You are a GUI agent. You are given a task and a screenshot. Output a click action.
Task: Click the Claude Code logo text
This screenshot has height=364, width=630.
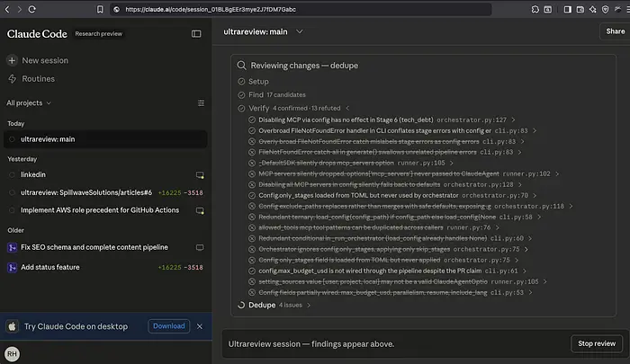pos(37,34)
